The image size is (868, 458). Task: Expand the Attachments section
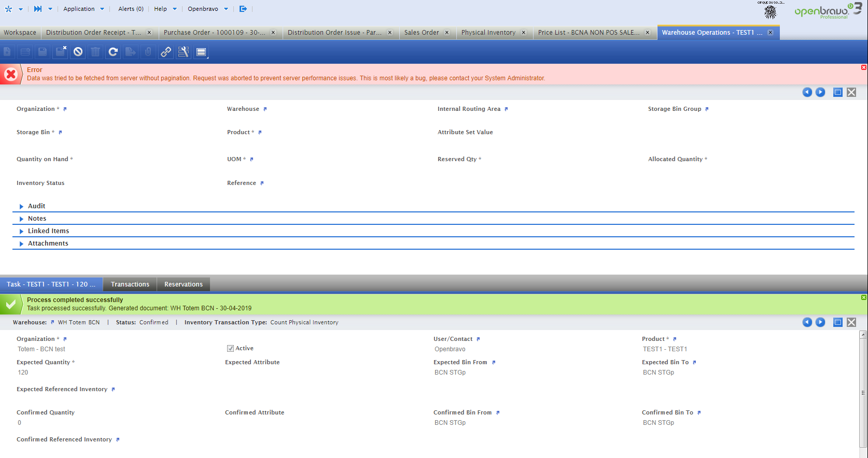(x=48, y=244)
